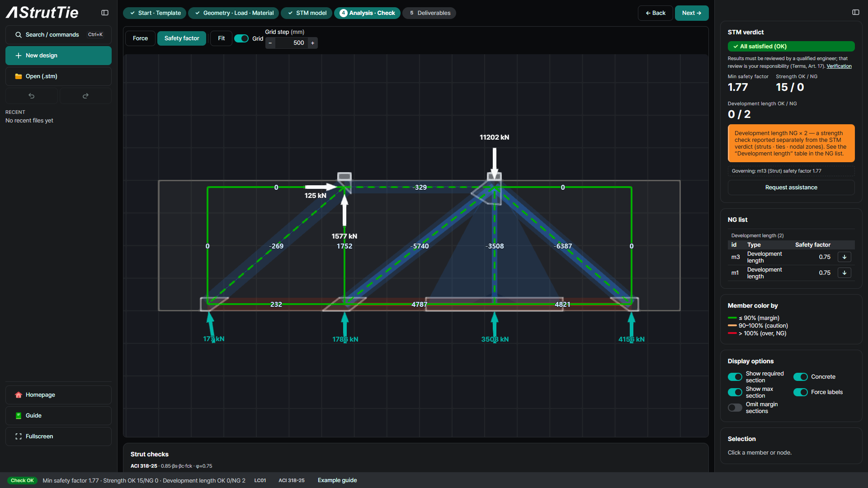Switch to the Deliverables step tab
The width and height of the screenshot is (868, 488).
(x=429, y=13)
